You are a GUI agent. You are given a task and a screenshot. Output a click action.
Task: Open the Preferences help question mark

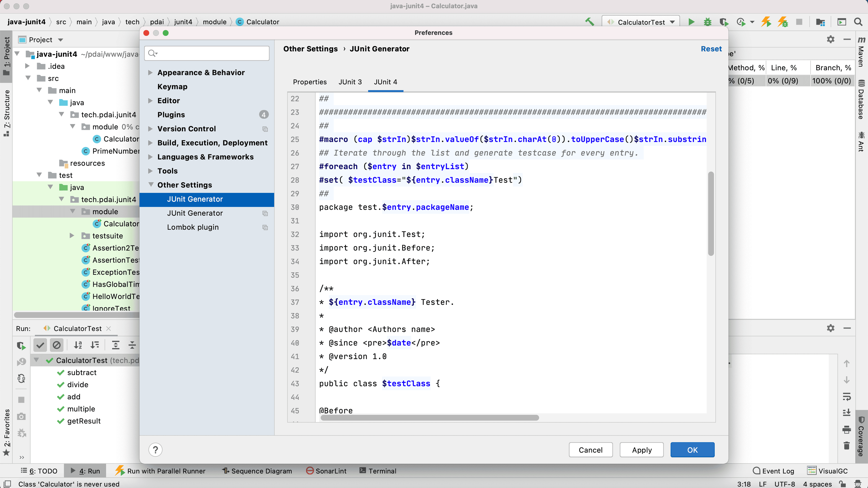pyautogui.click(x=155, y=449)
